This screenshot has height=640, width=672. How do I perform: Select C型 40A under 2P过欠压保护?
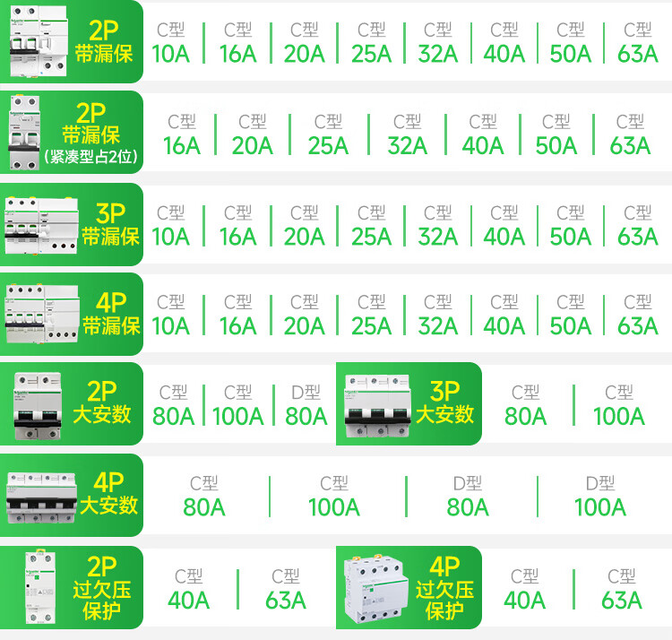[188, 588]
